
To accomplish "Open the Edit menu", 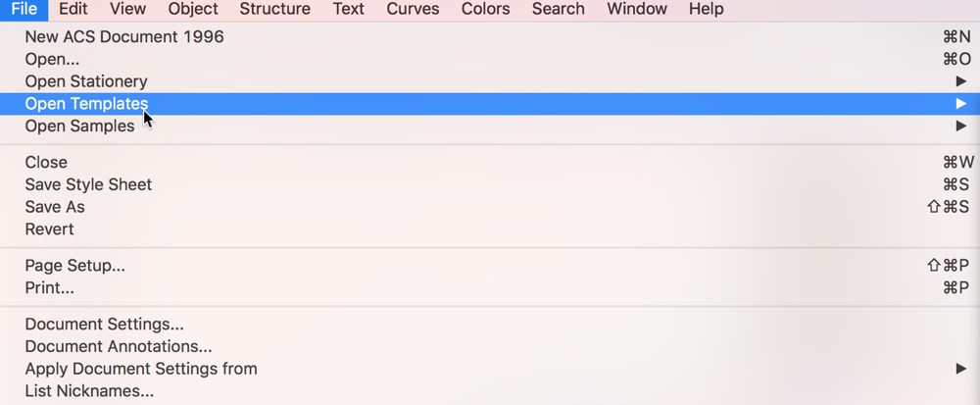I will 73,10.
